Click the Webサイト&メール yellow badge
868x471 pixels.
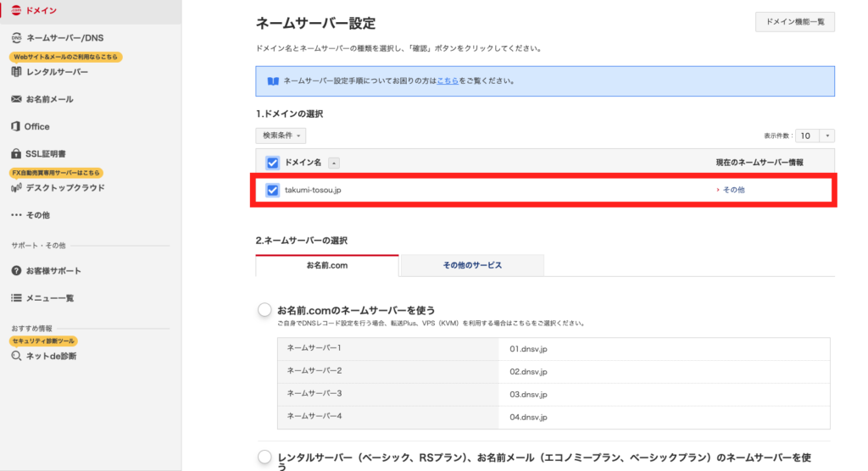(x=65, y=57)
